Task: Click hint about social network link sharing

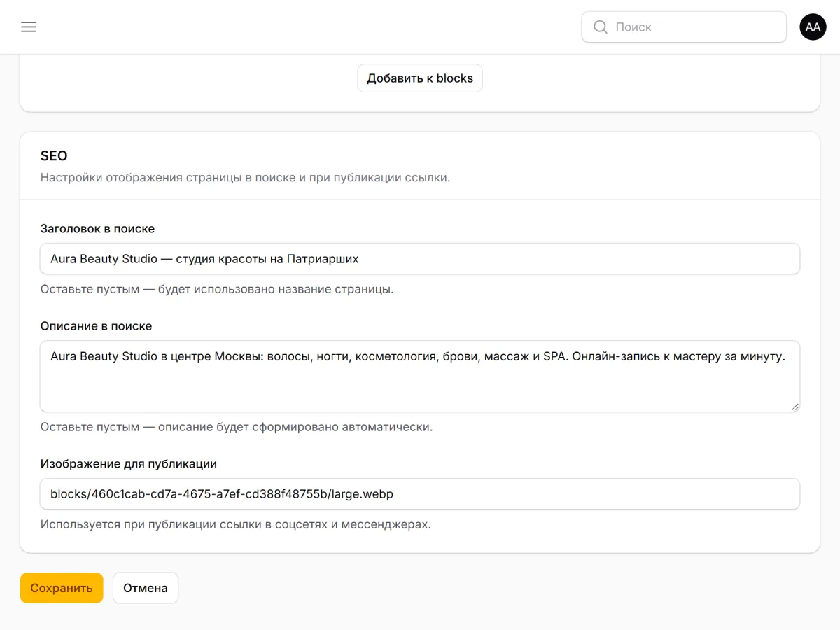Action: (236, 524)
